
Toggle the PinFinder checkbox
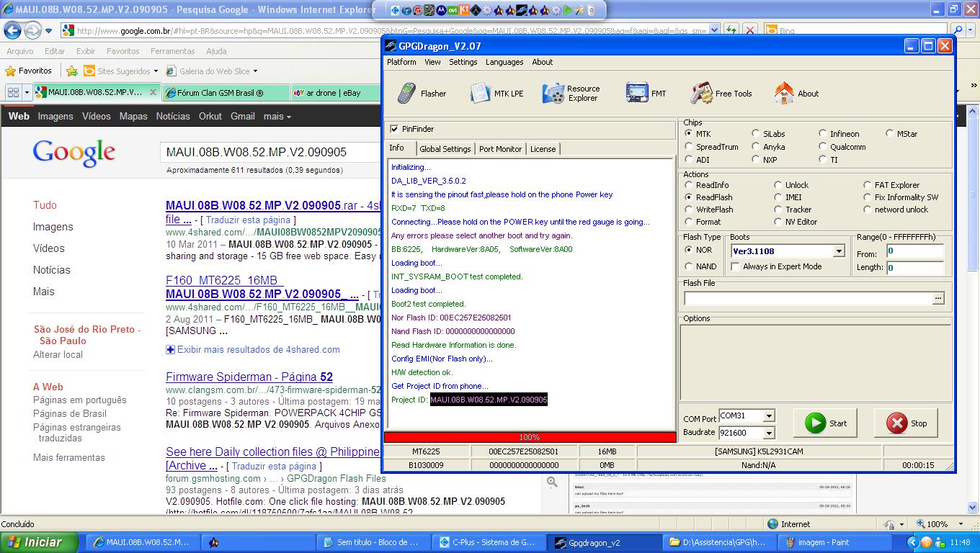[394, 129]
